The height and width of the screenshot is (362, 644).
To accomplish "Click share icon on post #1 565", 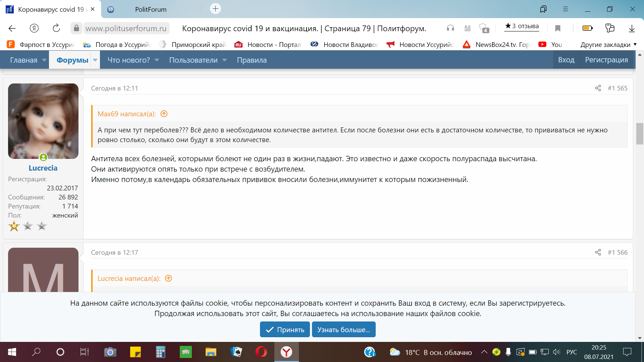I will tap(598, 88).
